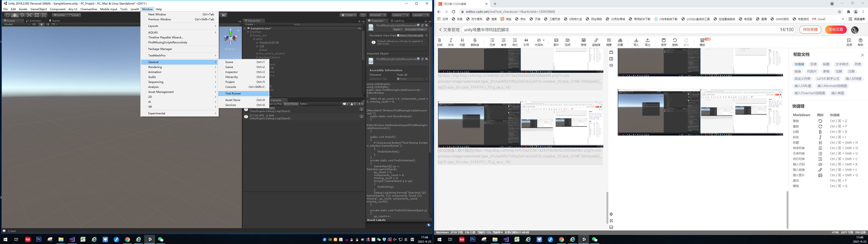Viewport: 868px width, 244px height.
Task: Select the Move tool in Unity toolbar
Action: pyautogui.click(x=15, y=15)
